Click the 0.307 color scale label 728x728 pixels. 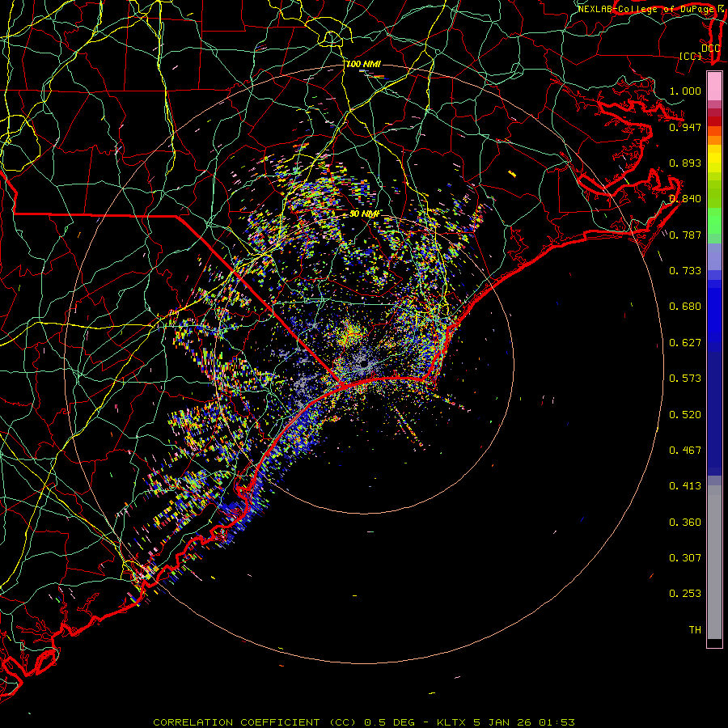click(685, 558)
